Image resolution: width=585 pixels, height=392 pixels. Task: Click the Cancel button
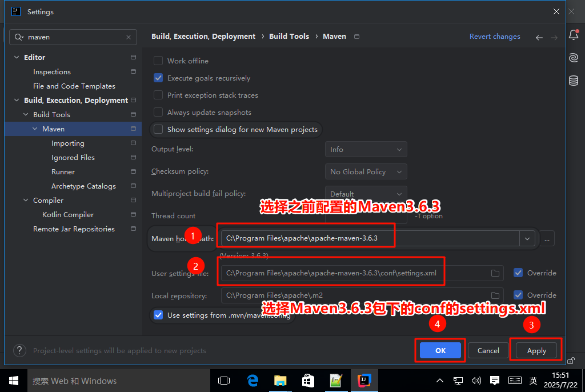[x=488, y=350]
